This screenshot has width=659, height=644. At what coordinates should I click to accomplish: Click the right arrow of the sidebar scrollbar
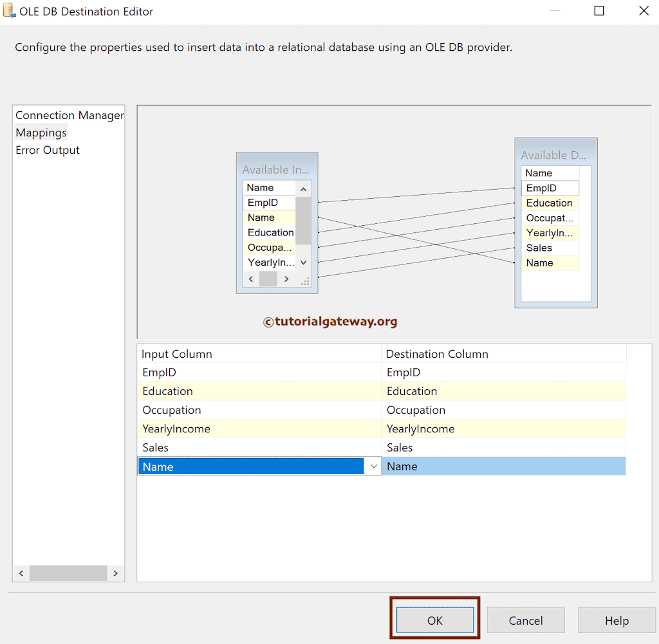116,573
